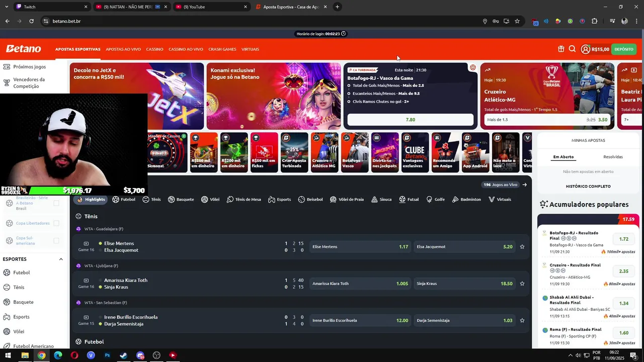Open CASSINO AO VIVO

(x=186, y=49)
